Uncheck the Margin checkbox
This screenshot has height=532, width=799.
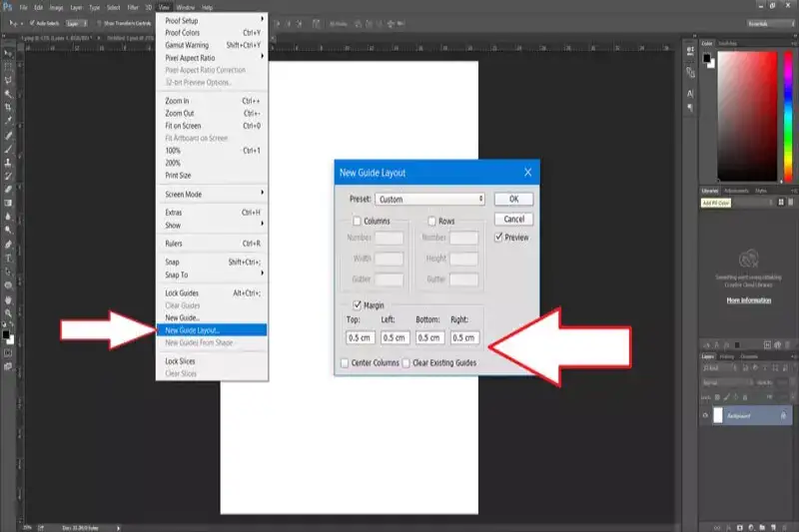357,304
